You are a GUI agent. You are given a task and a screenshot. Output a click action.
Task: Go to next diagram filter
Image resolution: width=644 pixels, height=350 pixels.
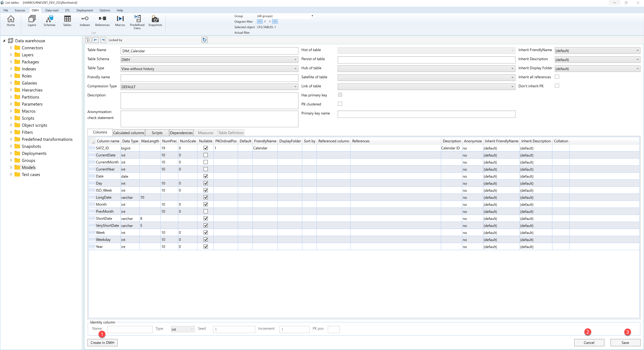270,21
